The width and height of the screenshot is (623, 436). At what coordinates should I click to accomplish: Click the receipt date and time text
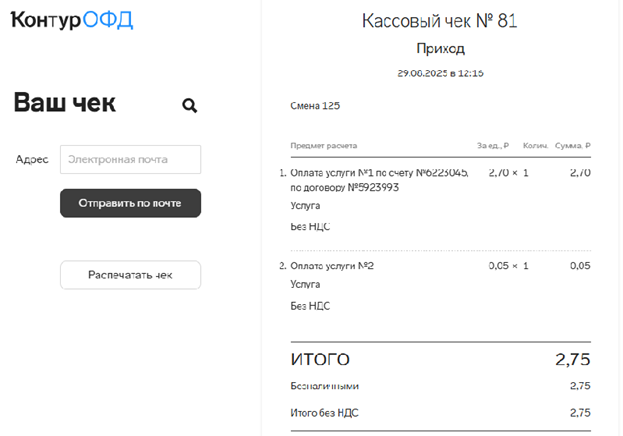click(x=440, y=73)
